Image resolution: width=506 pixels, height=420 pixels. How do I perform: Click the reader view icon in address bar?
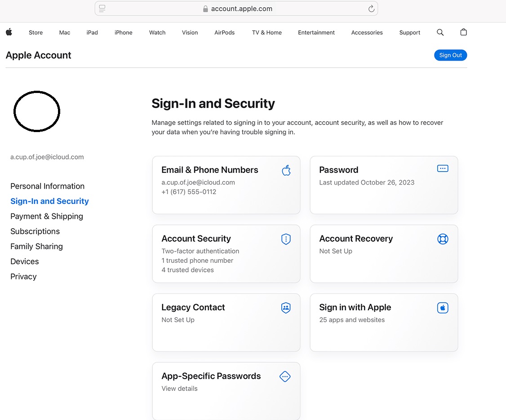(102, 9)
